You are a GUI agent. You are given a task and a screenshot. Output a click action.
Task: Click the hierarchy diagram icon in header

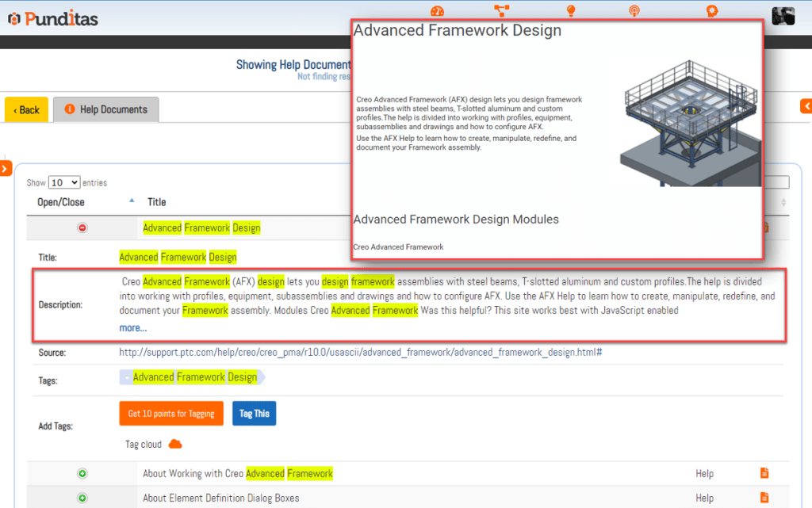tap(501, 11)
